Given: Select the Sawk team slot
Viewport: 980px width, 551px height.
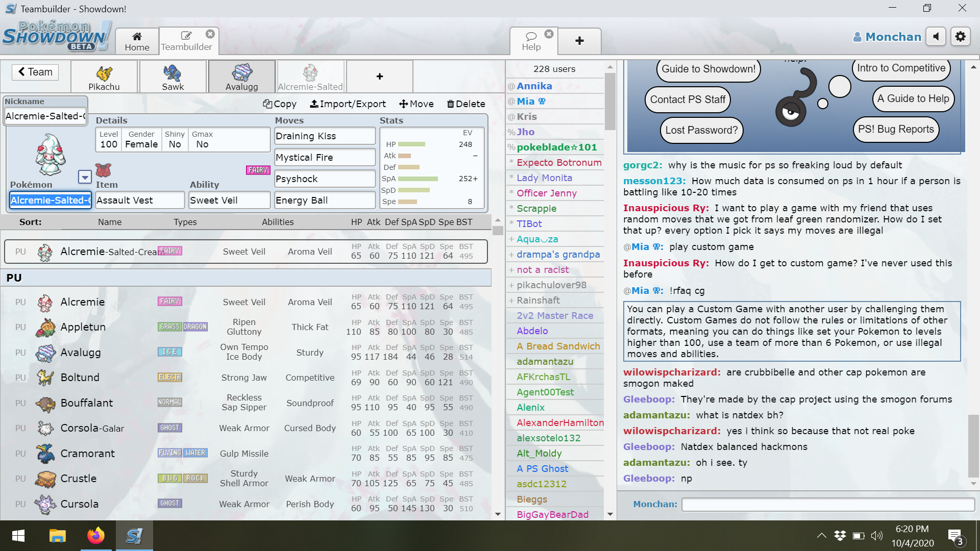Looking at the screenshot, I should [x=173, y=77].
